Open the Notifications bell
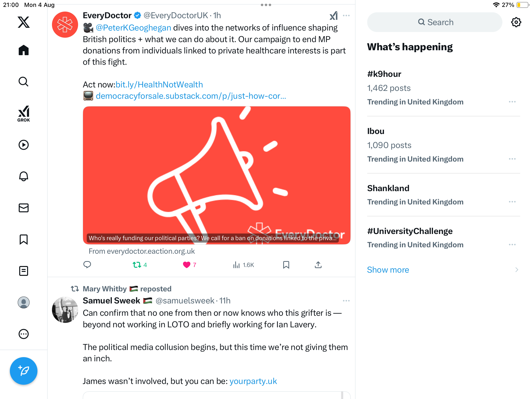The width and height of the screenshot is (532, 399). pyautogui.click(x=24, y=176)
